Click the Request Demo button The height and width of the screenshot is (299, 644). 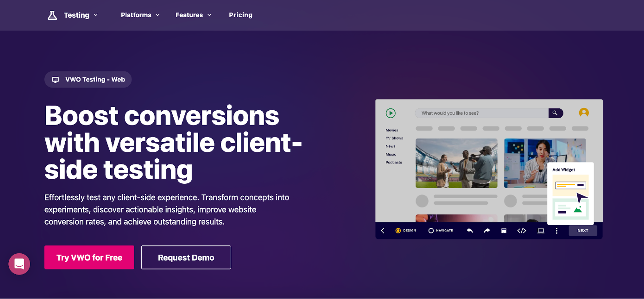coord(186,257)
